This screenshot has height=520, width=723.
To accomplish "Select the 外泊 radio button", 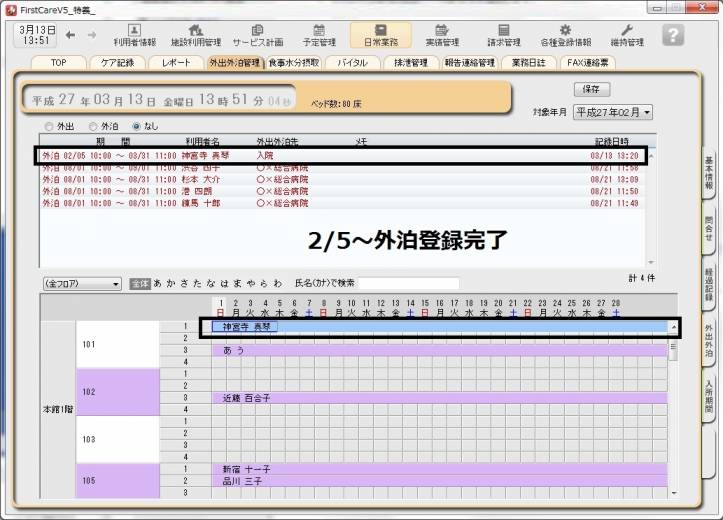I will click(93, 127).
